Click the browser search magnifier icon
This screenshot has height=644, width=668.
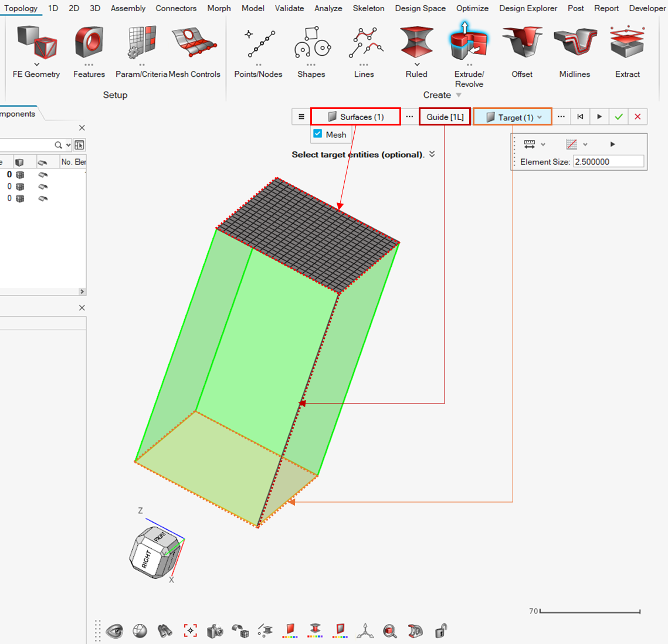[59, 145]
